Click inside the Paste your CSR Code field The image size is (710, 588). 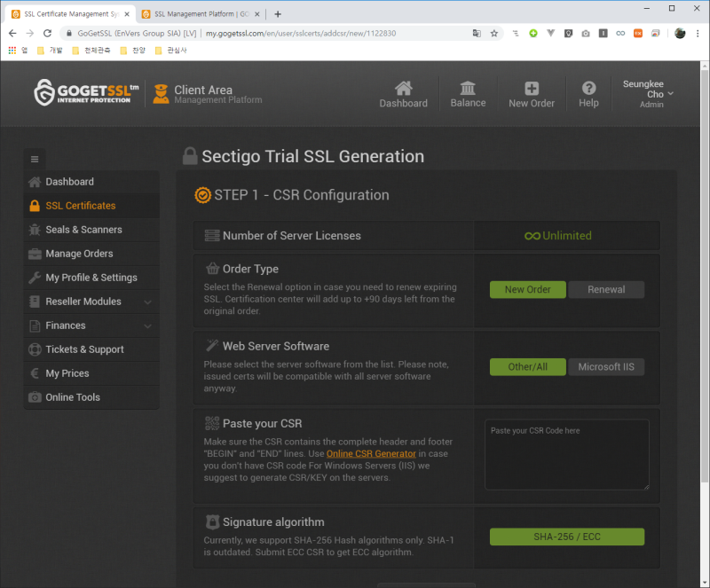pyautogui.click(x=567, y=454)
